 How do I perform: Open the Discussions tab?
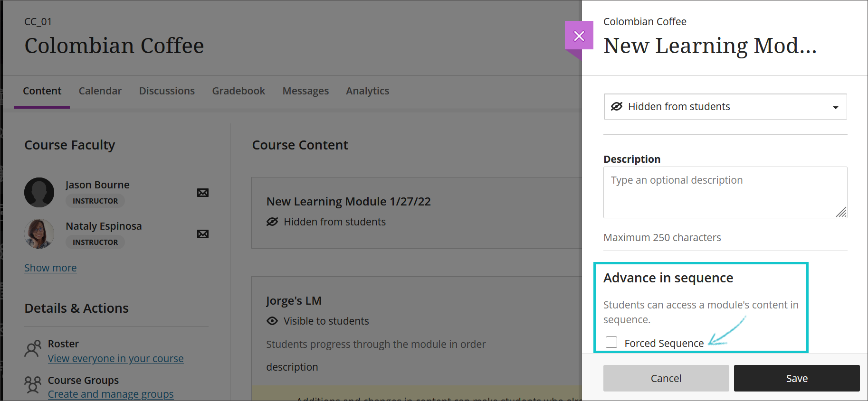[167, 91]
